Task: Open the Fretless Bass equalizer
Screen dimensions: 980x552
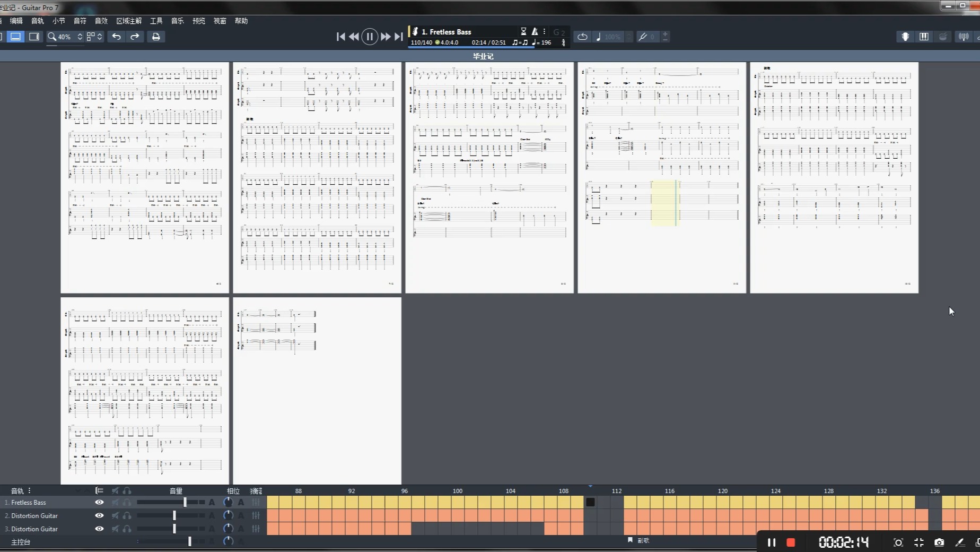Action: (256, 502)
